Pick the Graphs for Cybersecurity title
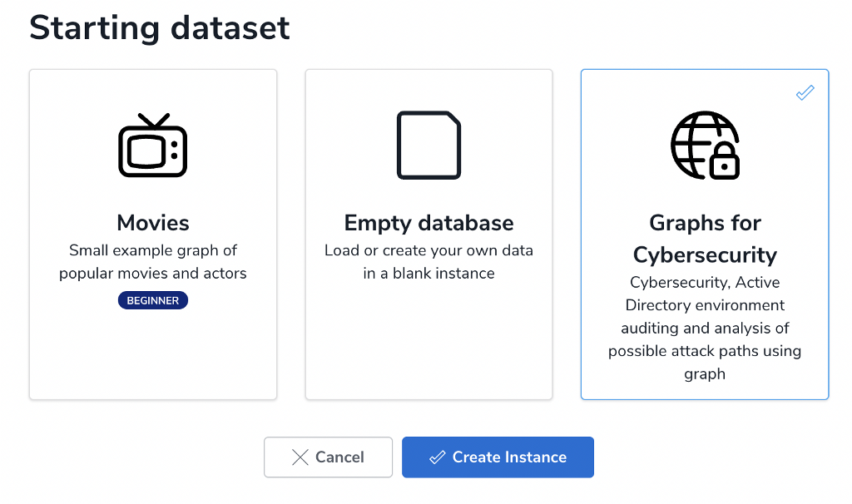 coord(705,239)
